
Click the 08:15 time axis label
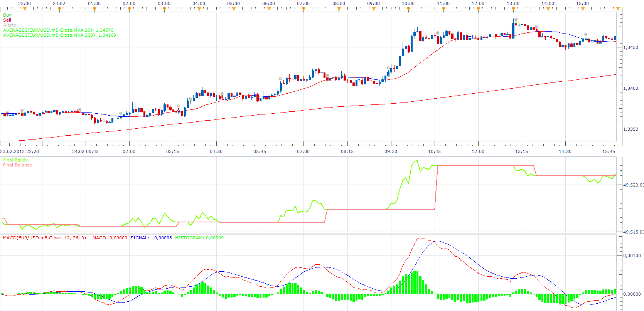point(347,151)
